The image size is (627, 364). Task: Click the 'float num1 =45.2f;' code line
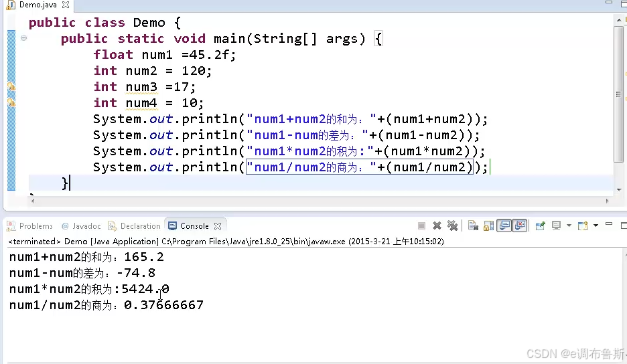[165, 55]
